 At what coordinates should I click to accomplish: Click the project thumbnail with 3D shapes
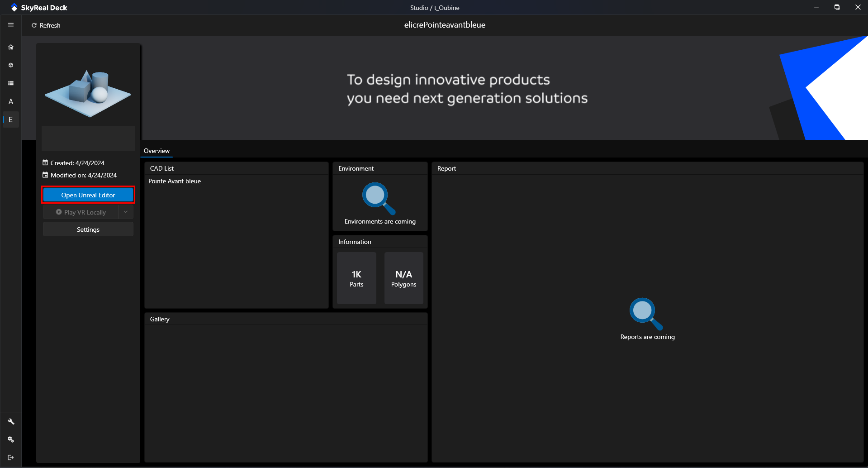pos(88,94)
